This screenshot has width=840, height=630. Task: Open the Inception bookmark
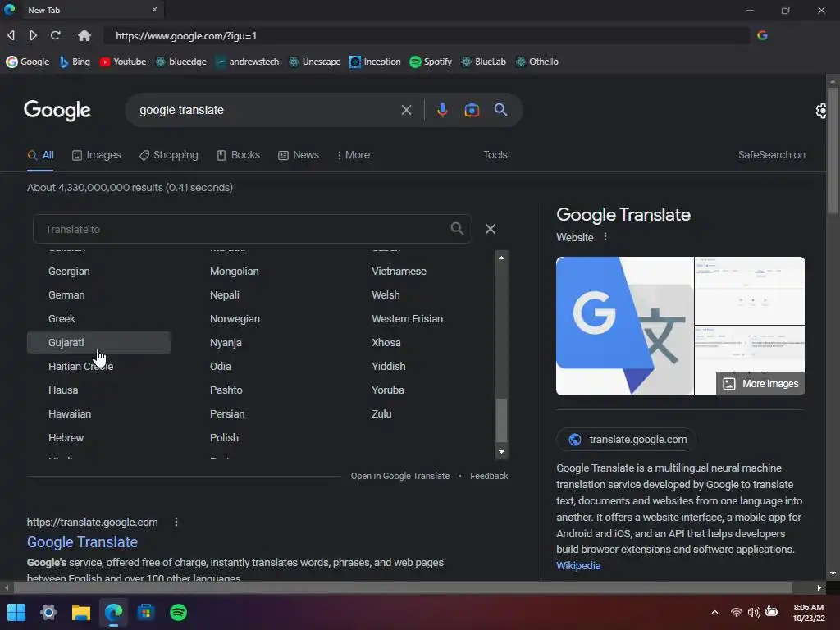click(x=375, y=62)
